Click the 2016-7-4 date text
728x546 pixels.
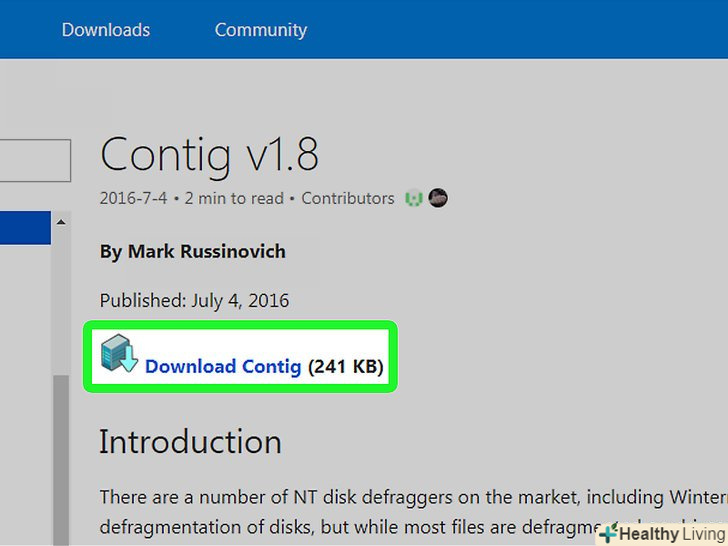(x=133, y=199)
